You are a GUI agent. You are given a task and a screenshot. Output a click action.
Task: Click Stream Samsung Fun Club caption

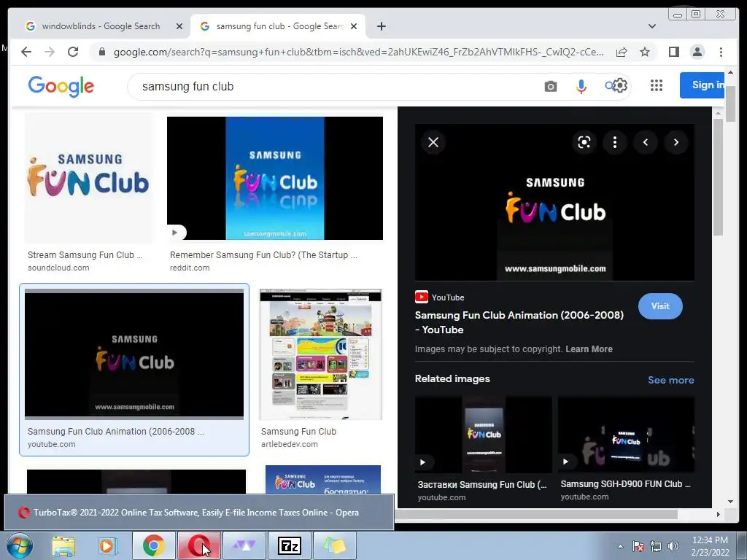click(85, 255)
